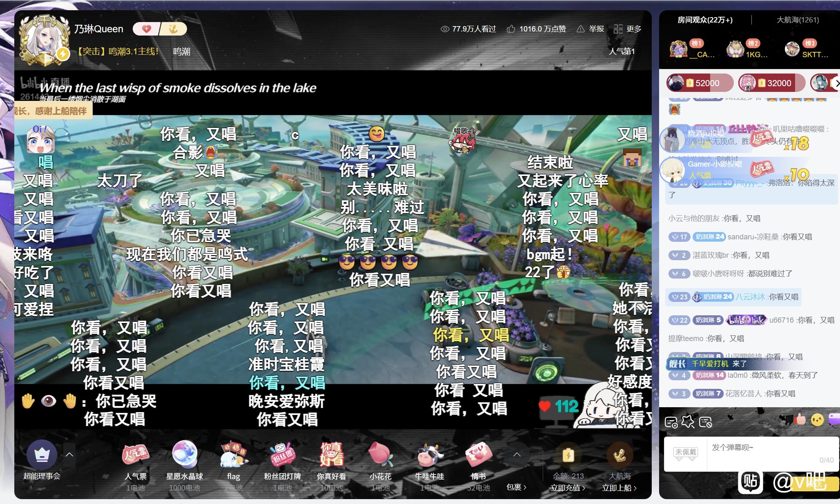
Task: Click chat username la0m0
Action: (x=738, y=375)
